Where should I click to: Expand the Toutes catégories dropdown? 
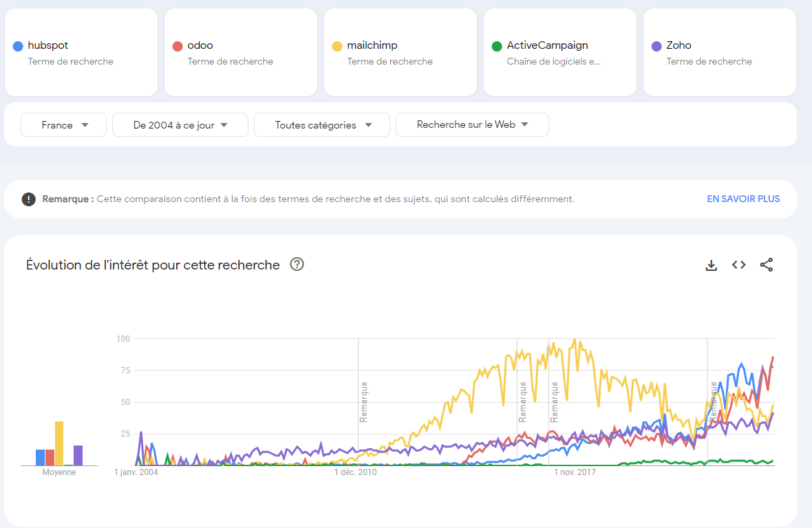click(x=322, y=124)
